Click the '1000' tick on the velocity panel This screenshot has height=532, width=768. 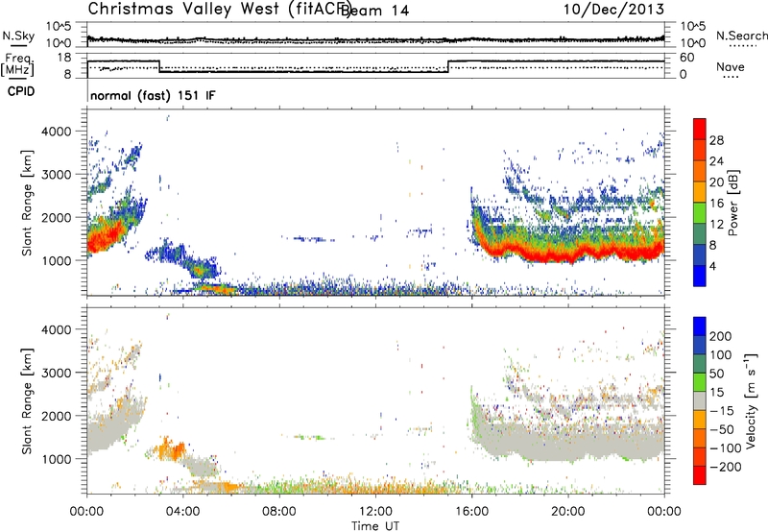click(x=56, y=459)
